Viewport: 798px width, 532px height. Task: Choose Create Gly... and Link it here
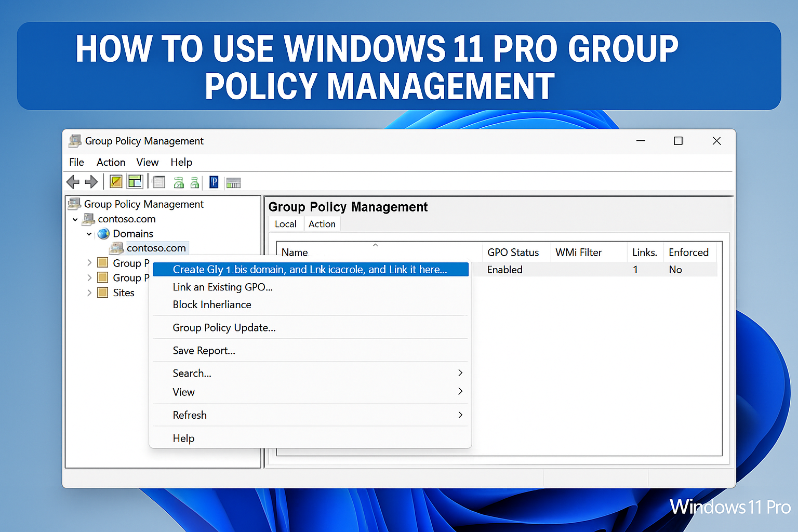(311, 270)
